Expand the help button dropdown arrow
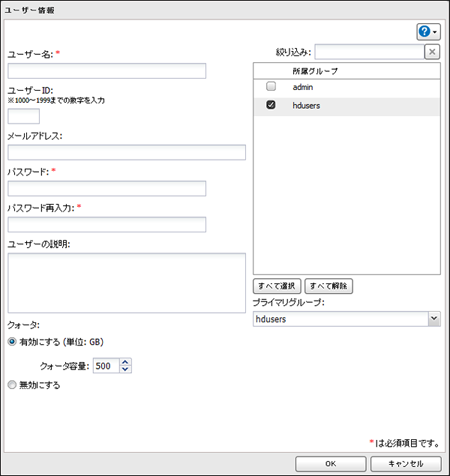 click(x=435, y=32)
